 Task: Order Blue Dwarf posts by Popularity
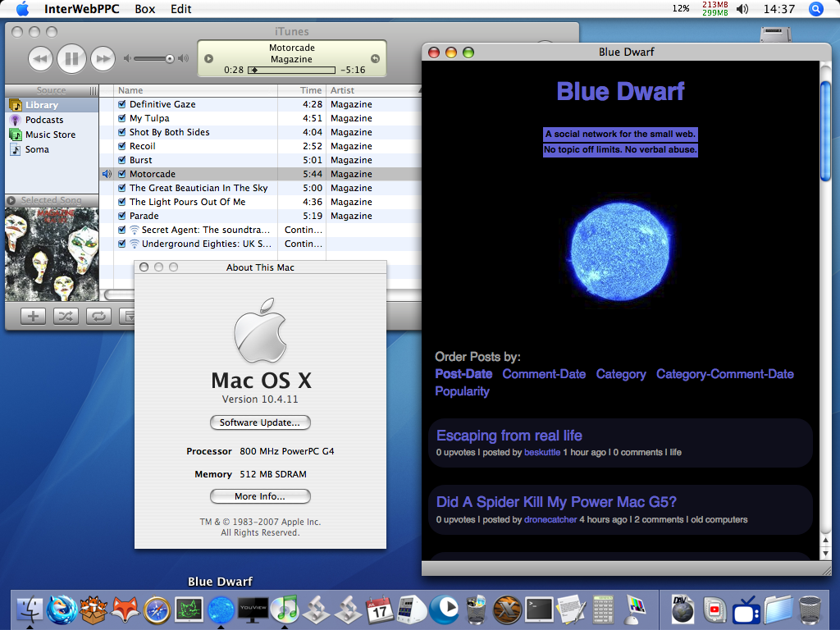pos(462,391)
